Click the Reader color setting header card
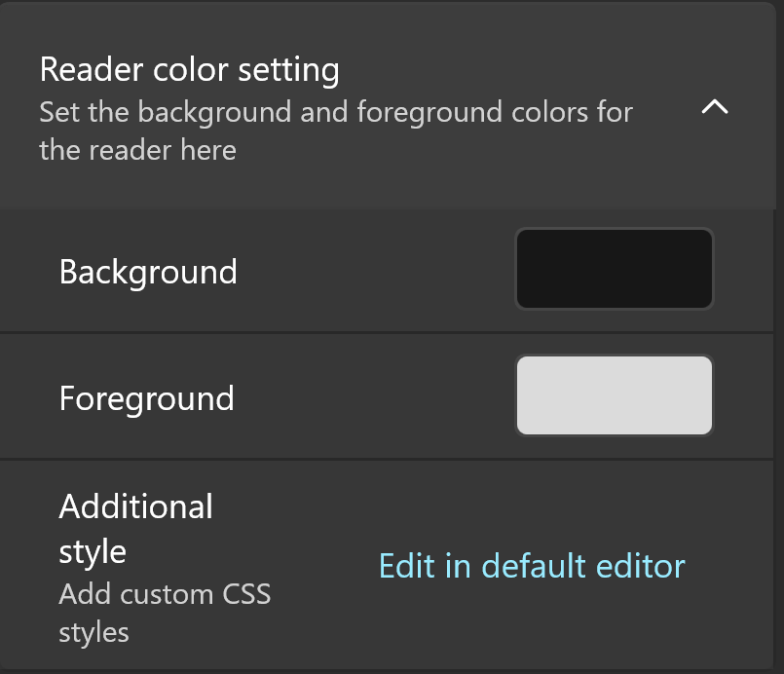Screen dimensions: 784x674 coord(388,106)
